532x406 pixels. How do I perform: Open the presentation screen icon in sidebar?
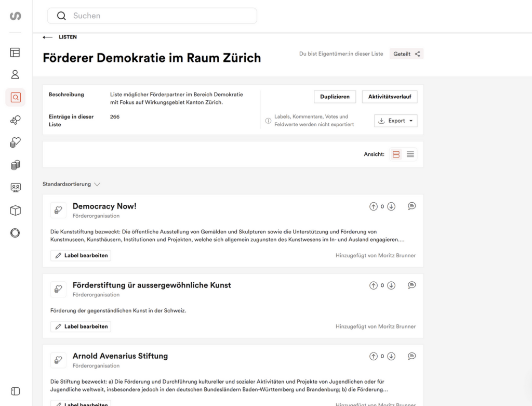(x=15, y=188)
